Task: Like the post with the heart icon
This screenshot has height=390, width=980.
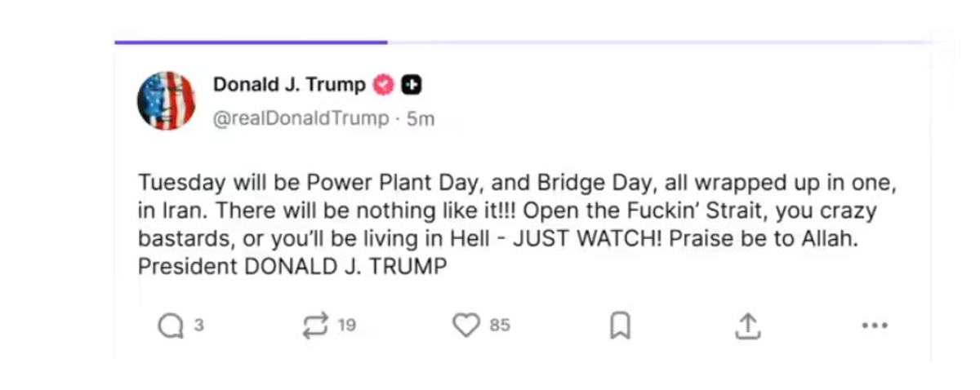Action: click(465, 326)
